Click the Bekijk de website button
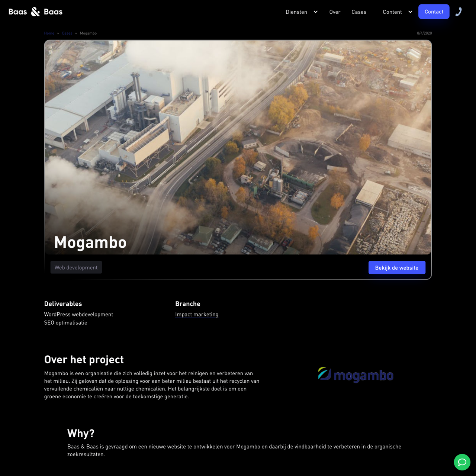476x476 pixels. [396, 268]
